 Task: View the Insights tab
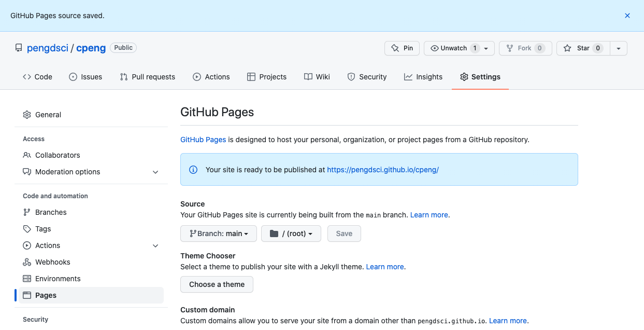point(423,77)
